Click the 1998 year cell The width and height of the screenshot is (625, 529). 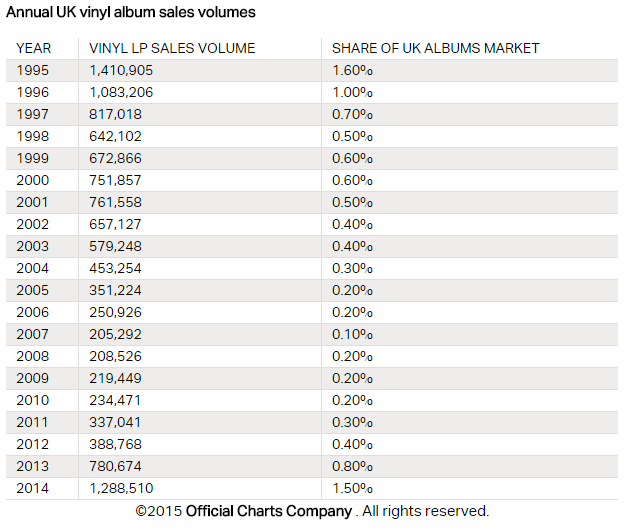point(34,136)
